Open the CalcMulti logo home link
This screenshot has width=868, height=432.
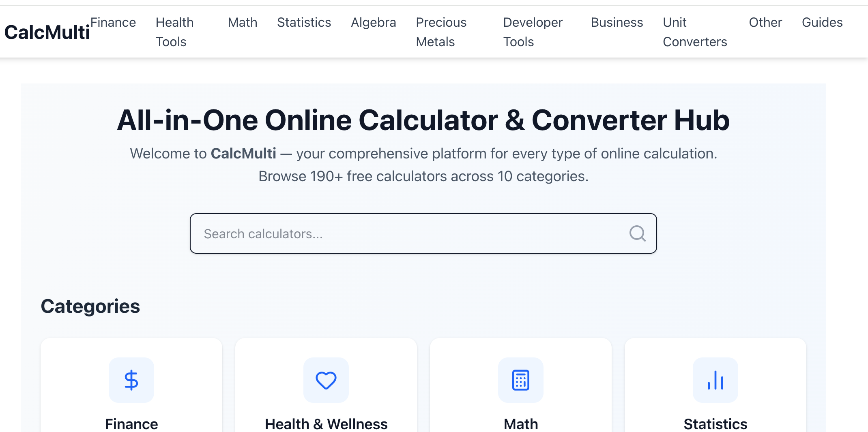click(47, 32)
